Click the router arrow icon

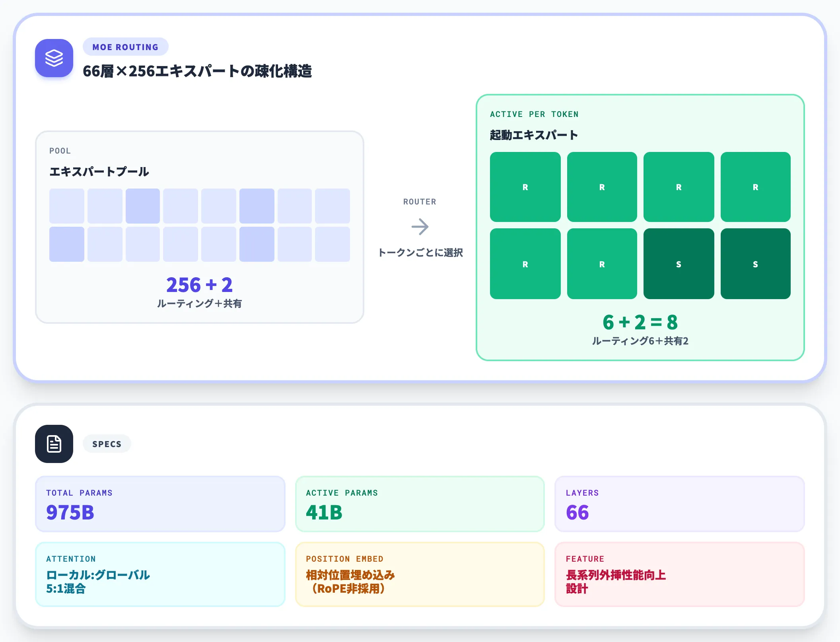(x=420, y=227)
